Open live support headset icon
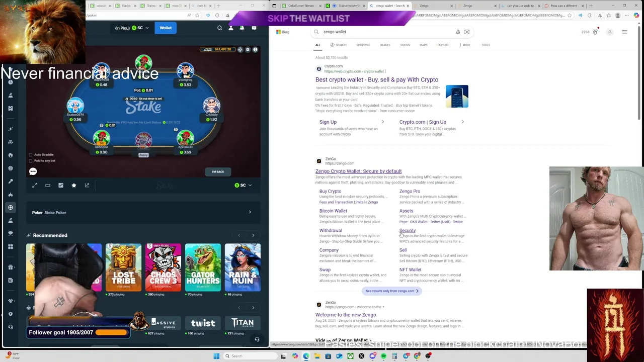Viewport: 644px width, 362px height. (x=257, y=339)
